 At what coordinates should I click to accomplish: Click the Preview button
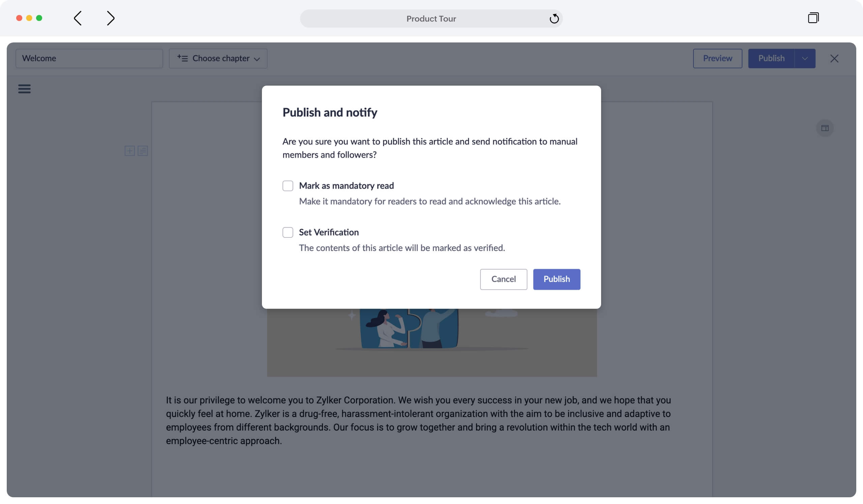[x=717, y=59]
